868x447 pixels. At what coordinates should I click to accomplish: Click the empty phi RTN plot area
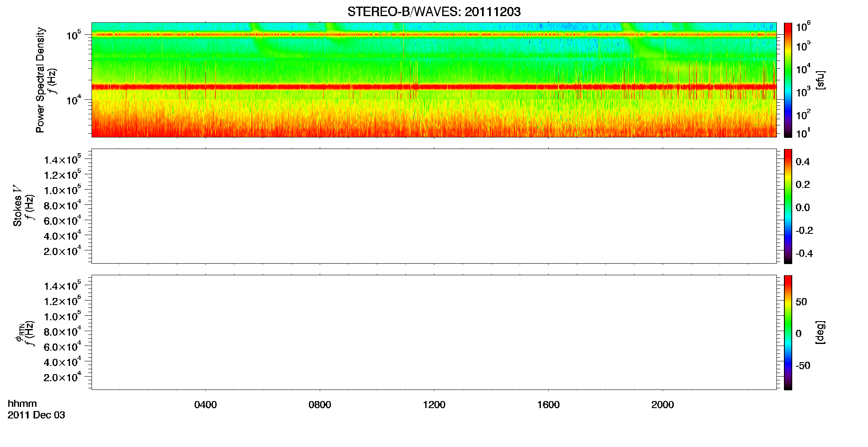434,332
